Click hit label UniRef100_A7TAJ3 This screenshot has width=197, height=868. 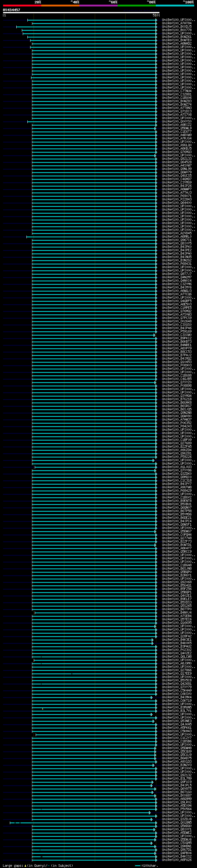[x=176, y=192]
